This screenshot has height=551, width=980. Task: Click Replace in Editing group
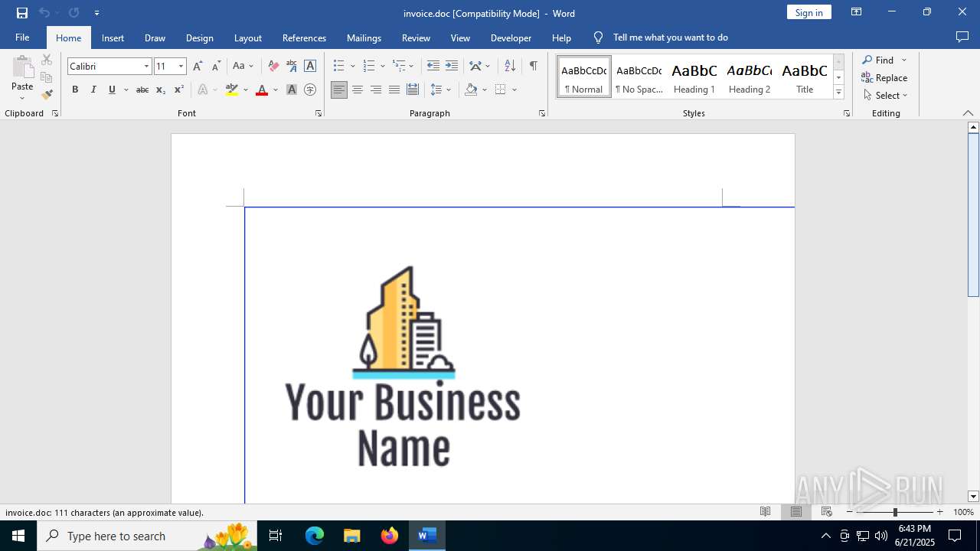point(885,77)
